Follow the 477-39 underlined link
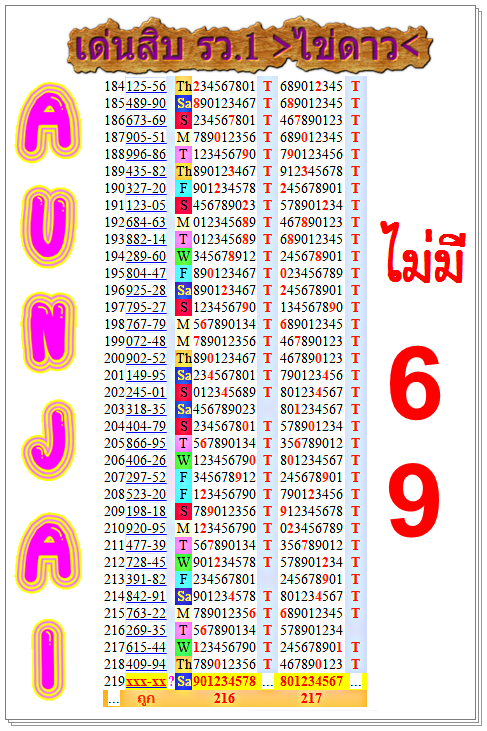Image resolution: width=487 pixels, height=731 pixels. [x=146, y=545]
